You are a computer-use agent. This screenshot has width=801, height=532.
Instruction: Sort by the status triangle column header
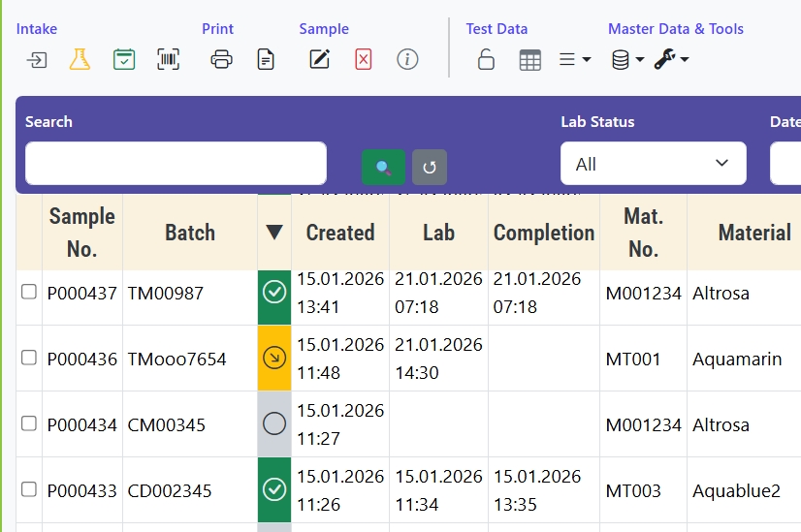(274, 233)
